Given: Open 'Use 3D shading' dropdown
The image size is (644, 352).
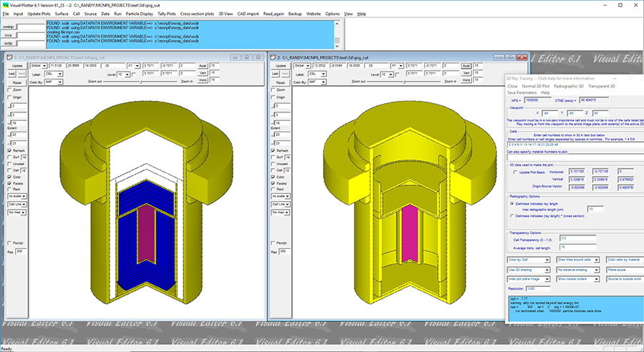Looking at the screenshot, I should 529,270.
